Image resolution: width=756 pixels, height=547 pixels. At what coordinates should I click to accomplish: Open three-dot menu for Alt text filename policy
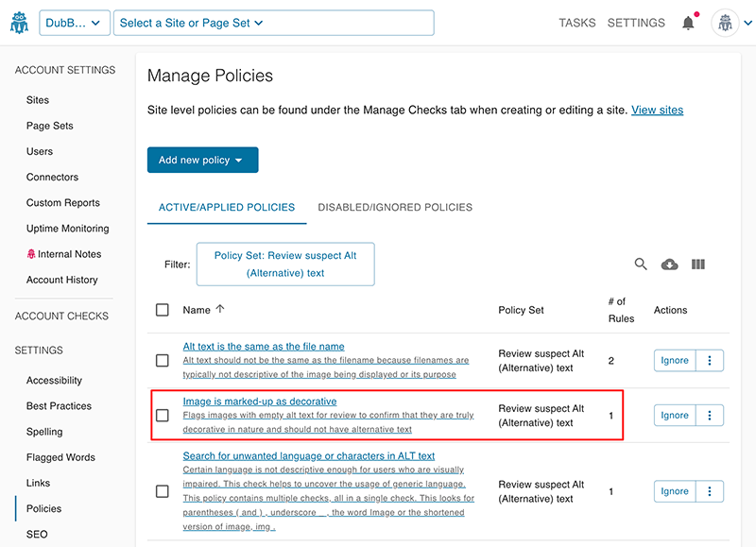click(x=710, y=360)
